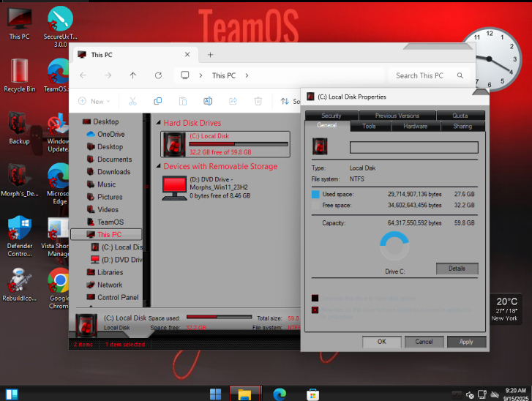Collapse Devices with Removable Storage group
This screenshot has height=401, width=532.
tap(158, 166)
